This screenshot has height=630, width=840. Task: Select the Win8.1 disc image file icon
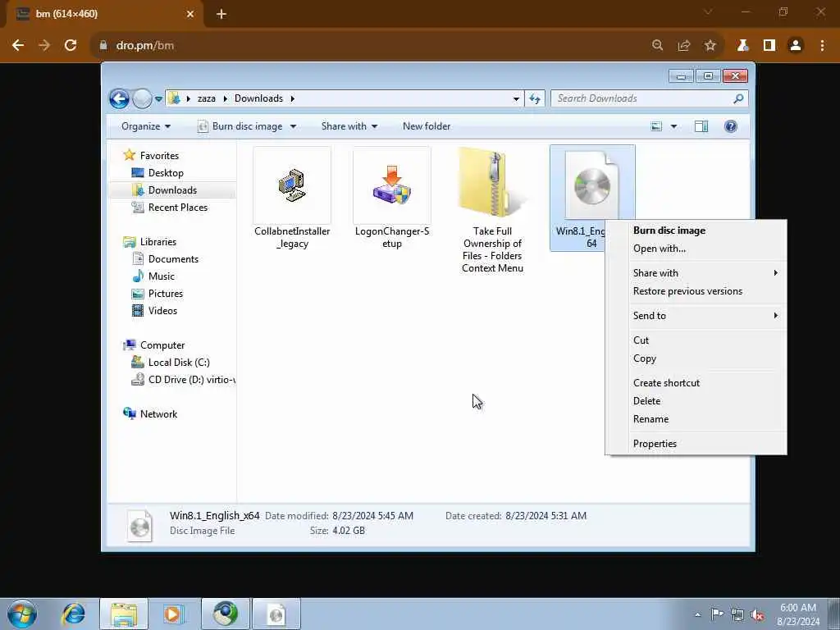(x=592, y=185)
